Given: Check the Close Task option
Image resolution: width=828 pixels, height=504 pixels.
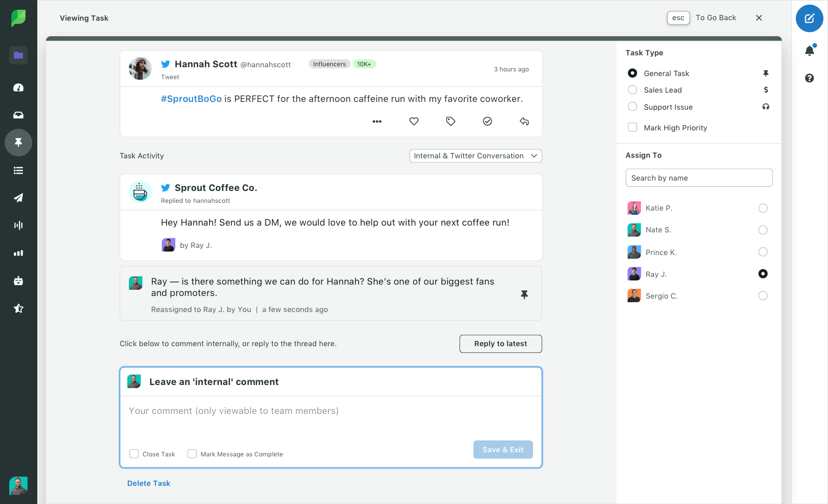Looking at the screenshot, I should pyautogui.click(x=134, y=453).
